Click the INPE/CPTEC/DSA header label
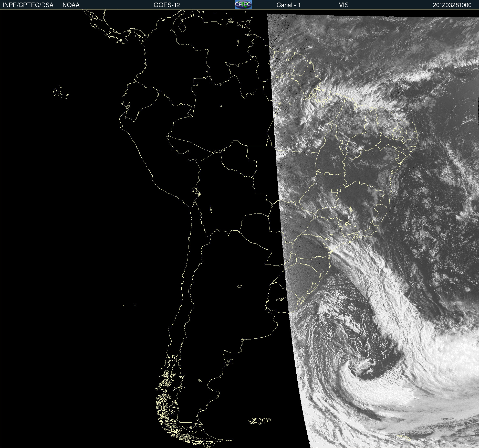The height and width of the screenshot is (448, 479). click(28, 5)
